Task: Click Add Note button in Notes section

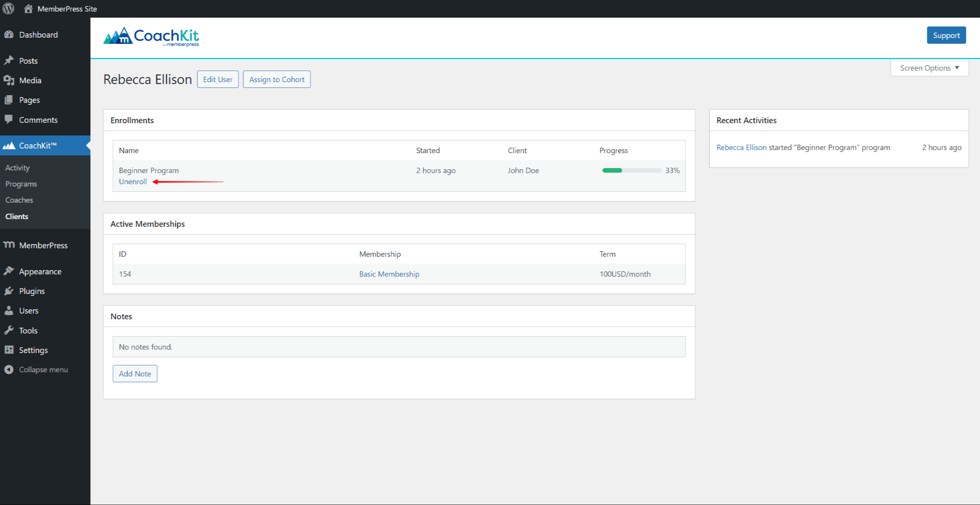Action: tap(135, 374)
